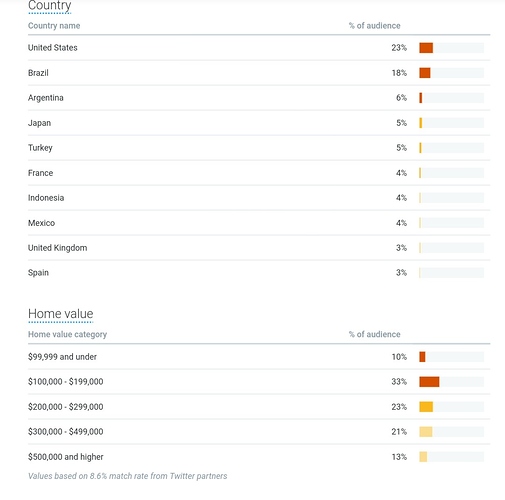Click the $200,000 - $299,000 yellow bar

coord(426,407)
